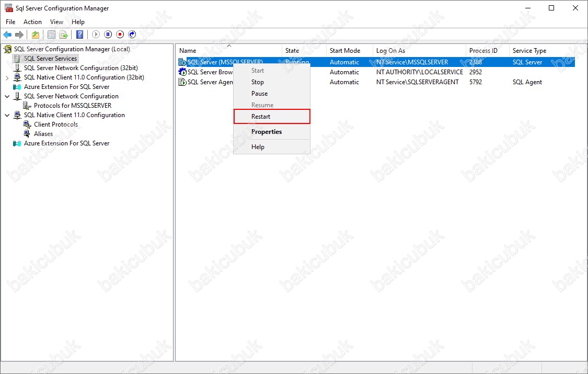Click the Back arrow toolbar icon
The image size is (588, 374).
pos(7,35)
